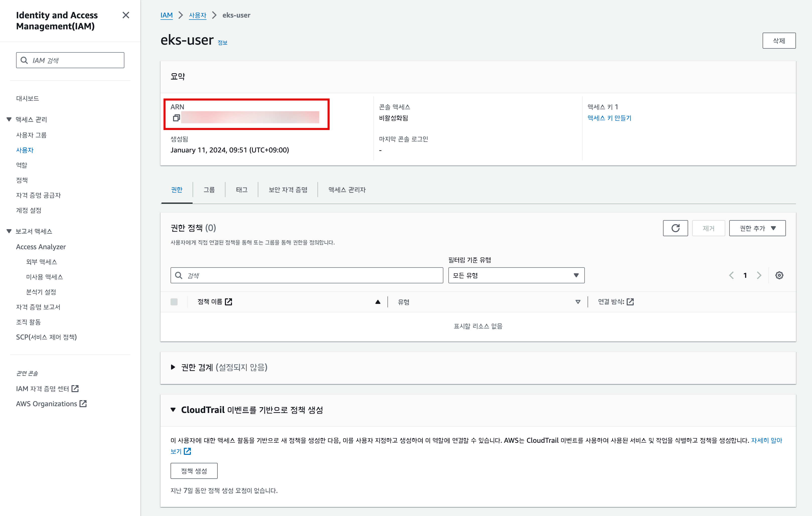
Task: Click the refresh icon in permissions policies
Action: [675, 228]
